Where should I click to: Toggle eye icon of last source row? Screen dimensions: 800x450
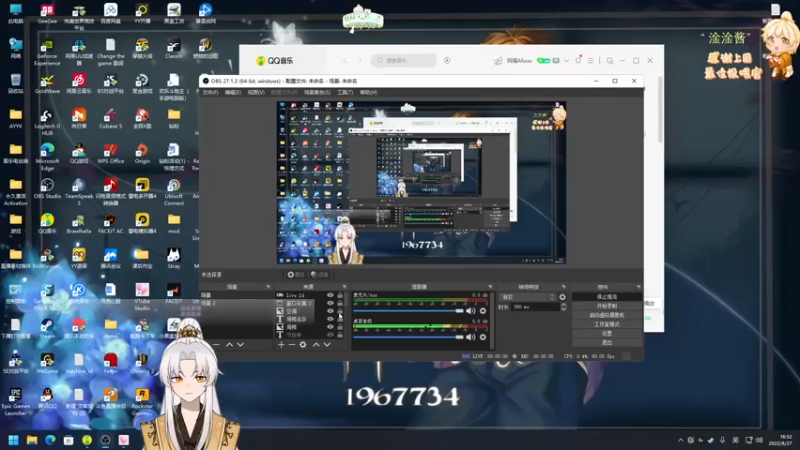pyautogui.click(x=330, y=335)
